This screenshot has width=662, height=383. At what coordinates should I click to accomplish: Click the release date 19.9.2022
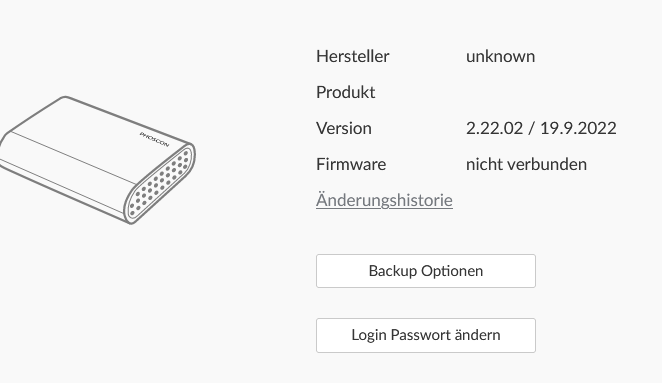(578, 128)
